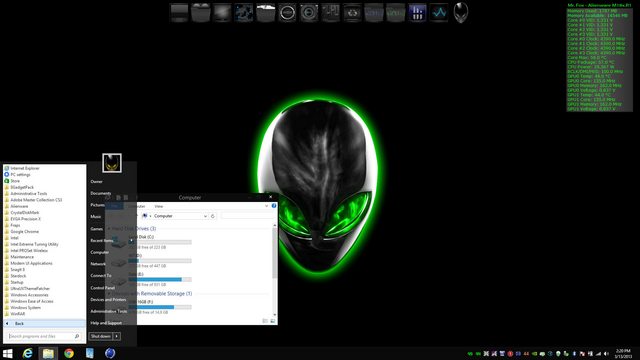Image resolution: width=640 pixels, height=360 pixels.
Task: Open Music from the Start menu
Action: pos(96,216)
